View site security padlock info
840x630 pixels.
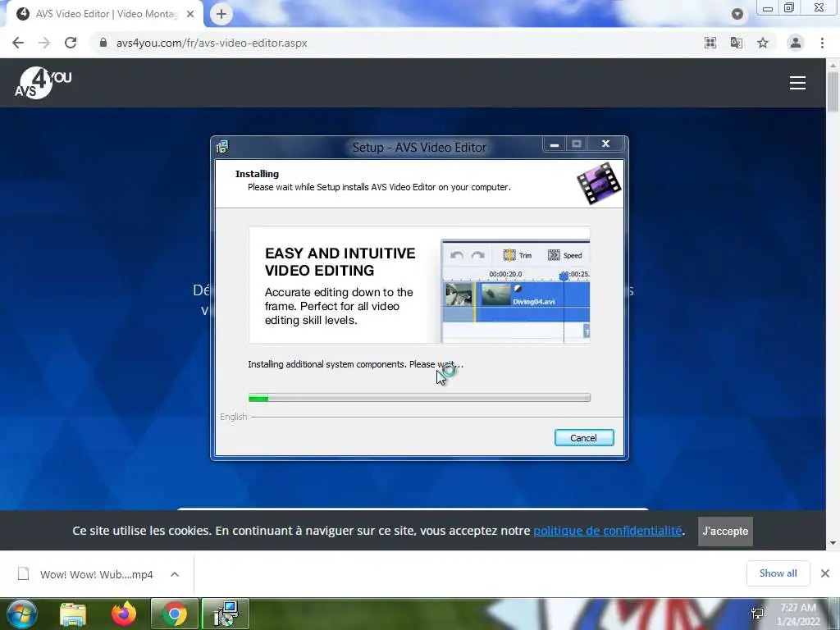103,43
